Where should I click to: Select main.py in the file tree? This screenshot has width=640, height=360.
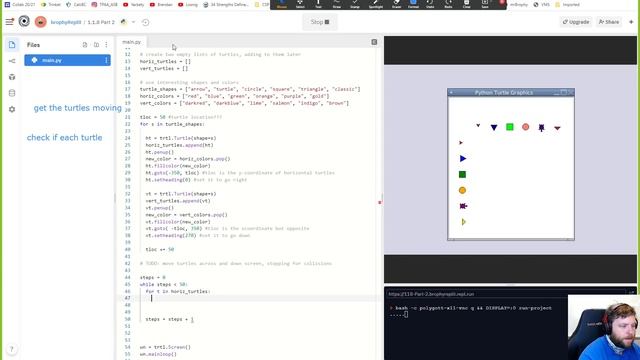(x=67, y=60)
